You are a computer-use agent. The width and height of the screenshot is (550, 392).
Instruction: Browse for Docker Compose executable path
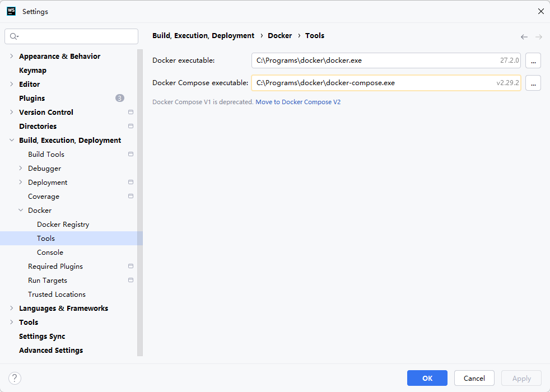(533, 83)
